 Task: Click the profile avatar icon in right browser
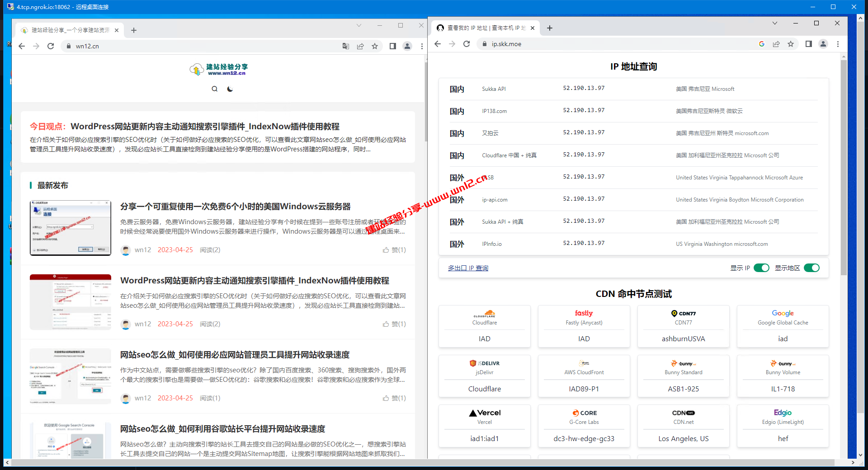click(823, 44)
